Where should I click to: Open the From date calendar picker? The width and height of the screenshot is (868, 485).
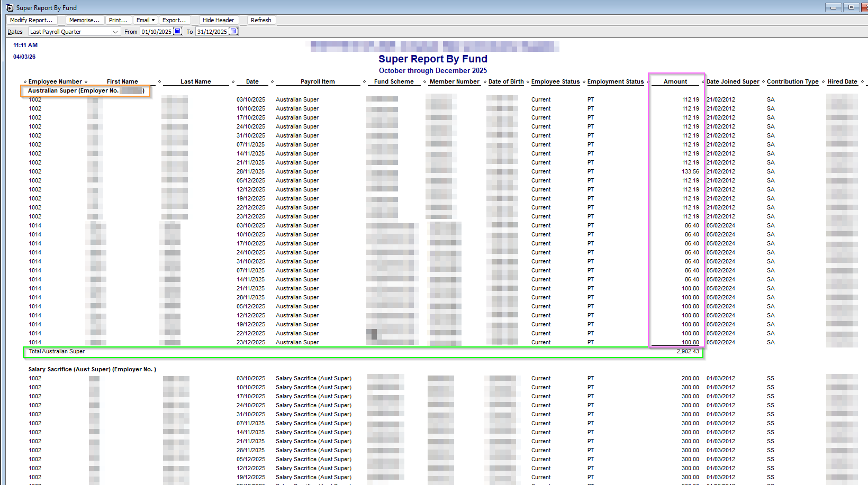coord(178,31)
